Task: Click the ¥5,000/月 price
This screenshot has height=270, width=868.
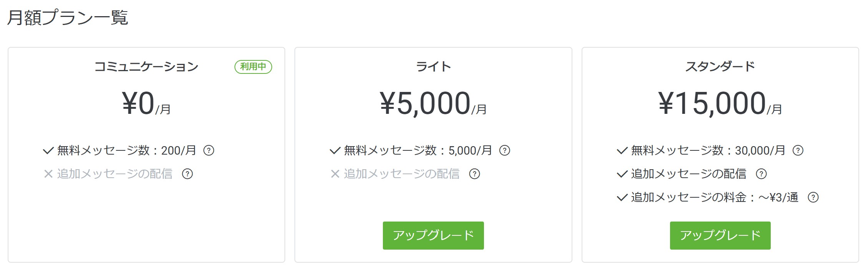Action: (x=433, y=104)
